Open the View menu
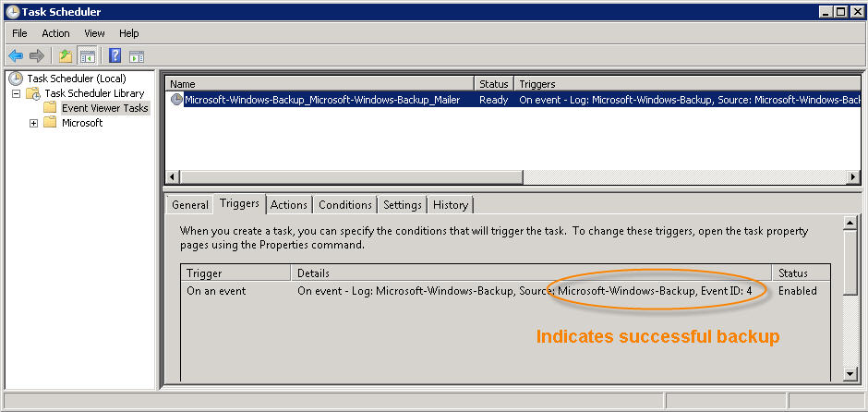The width and height of the screenshot is (868, 412). [95, 33]
